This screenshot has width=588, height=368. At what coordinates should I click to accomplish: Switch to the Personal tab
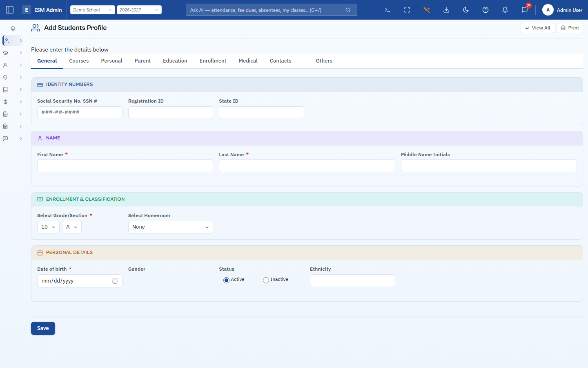[x=111, y=61]
